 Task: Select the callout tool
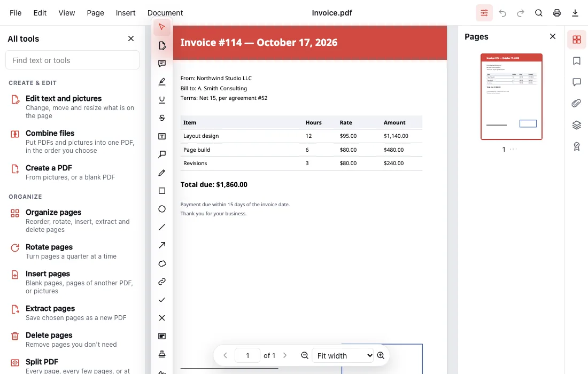[x=161, y=154]
